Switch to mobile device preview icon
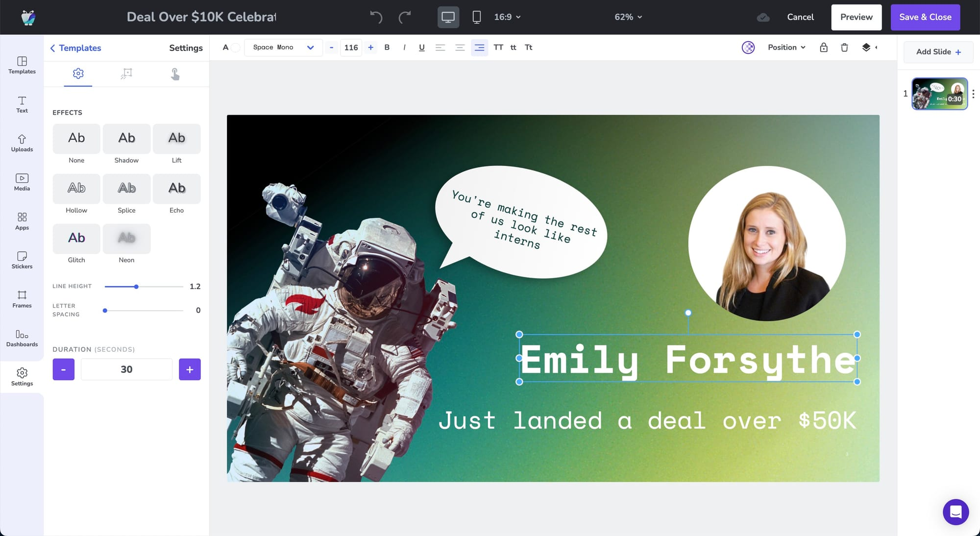The height and width of the screenshot is (536, 980). [476, 17]
